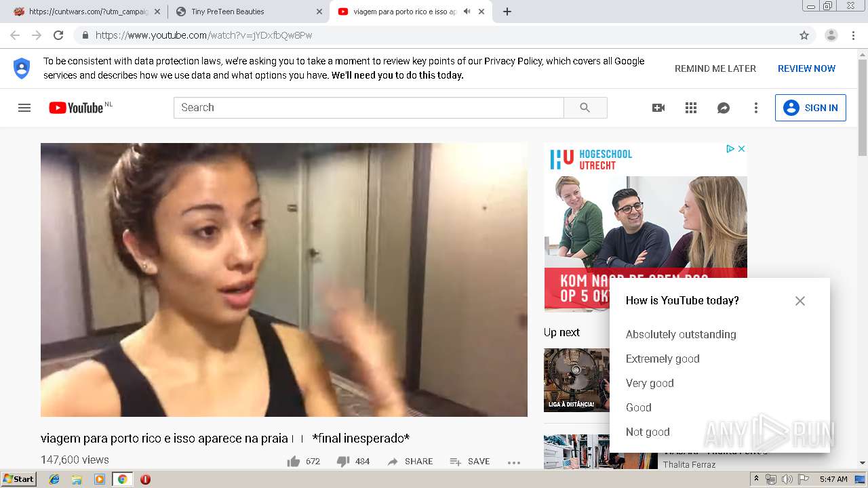
Task: Open Windows Media Player taskbar icon
Action: click(100, 479)
